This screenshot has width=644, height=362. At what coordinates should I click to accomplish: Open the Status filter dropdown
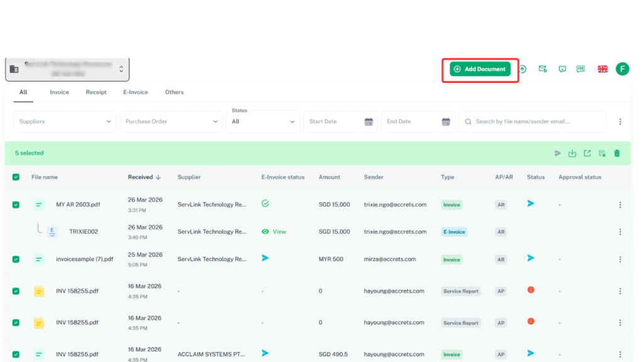tap(263, 121)
